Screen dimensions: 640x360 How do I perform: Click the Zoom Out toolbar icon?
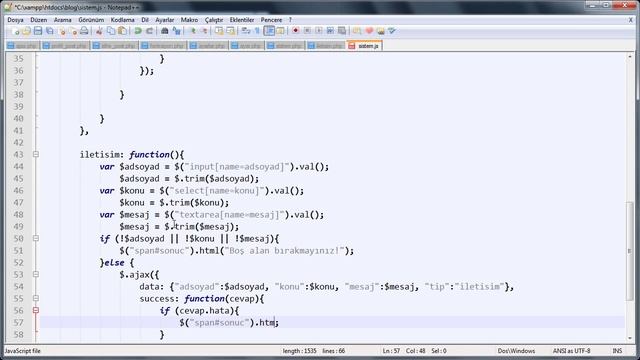(x=204, y=31)
